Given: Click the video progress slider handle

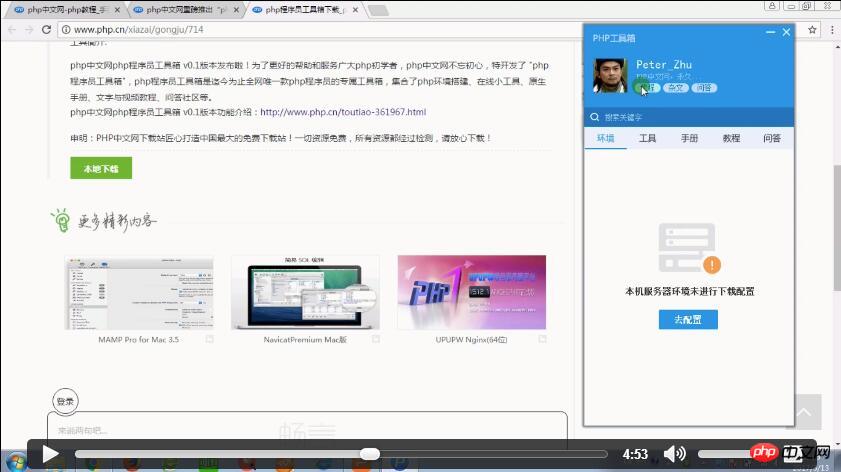Looking at the screenshot, I should point(370,454).
